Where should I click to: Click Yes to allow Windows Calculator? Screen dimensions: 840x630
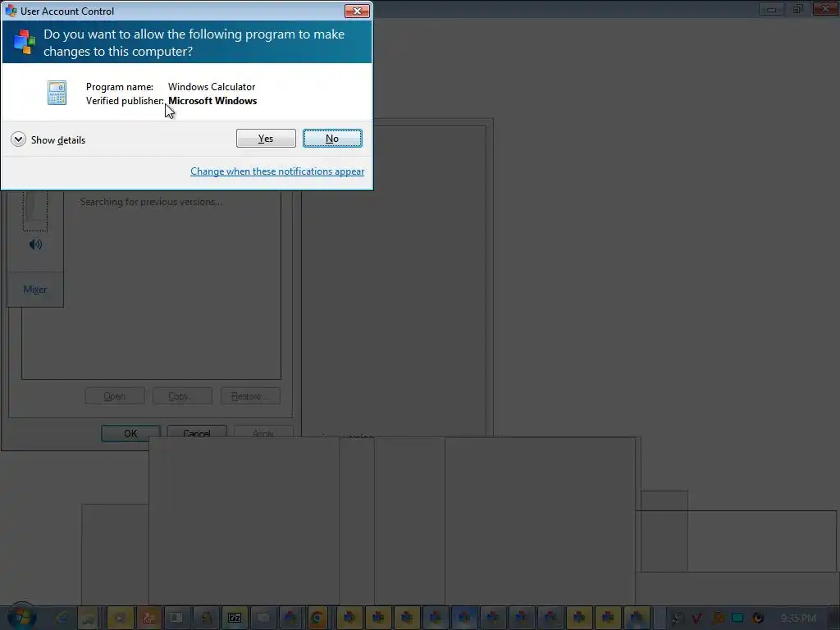[266, 138]
